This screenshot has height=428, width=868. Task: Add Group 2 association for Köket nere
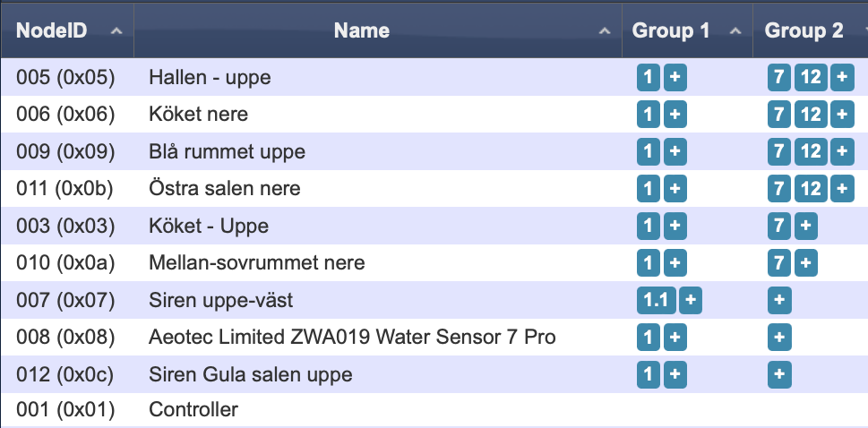tap(841, 115)
